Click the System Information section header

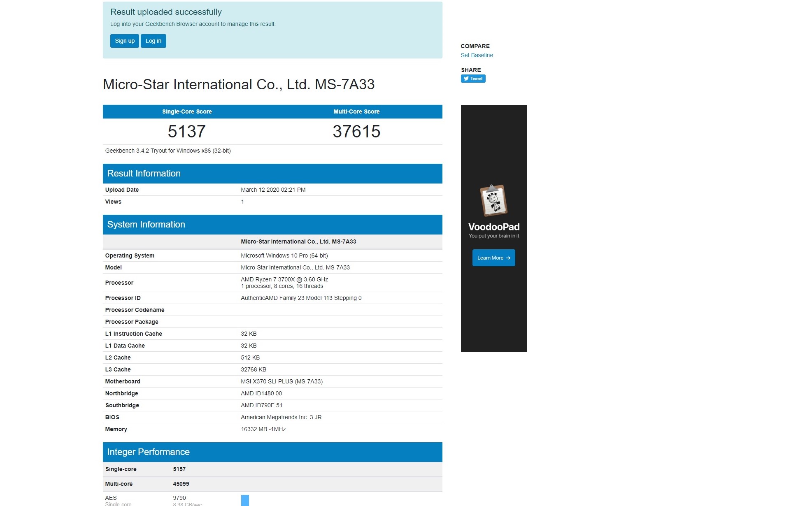(272, 225)
